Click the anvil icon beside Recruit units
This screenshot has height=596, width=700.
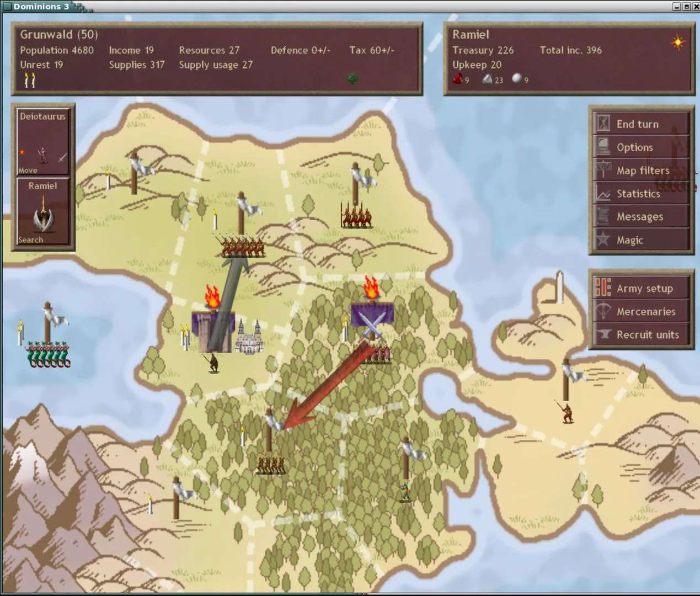point(603,334)
